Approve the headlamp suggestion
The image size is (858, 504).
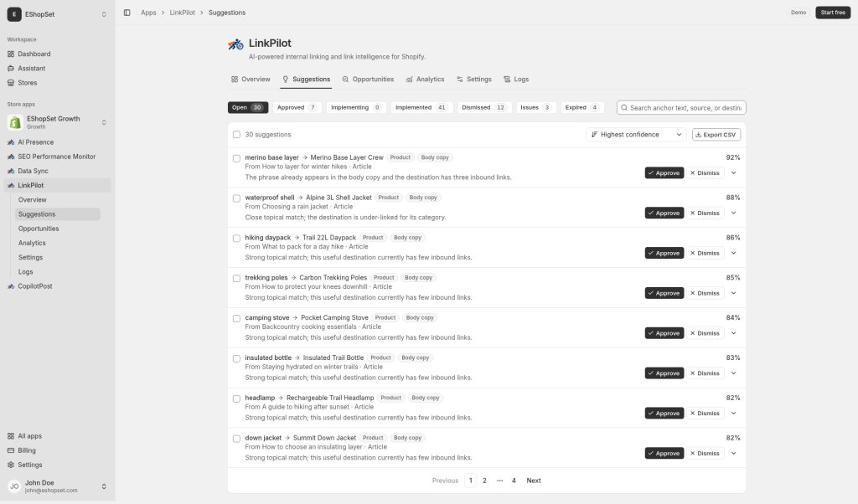(664, 414)
